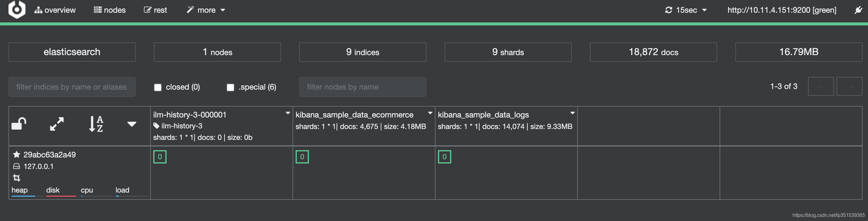Click the 9 indices stat box
The height and width of the screenshot is (221, 868).
363,52
